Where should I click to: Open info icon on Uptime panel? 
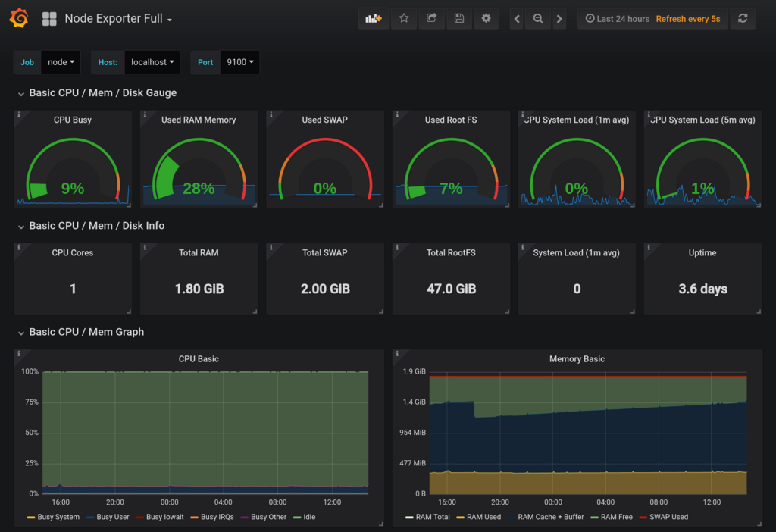click(x=649, y=247)
